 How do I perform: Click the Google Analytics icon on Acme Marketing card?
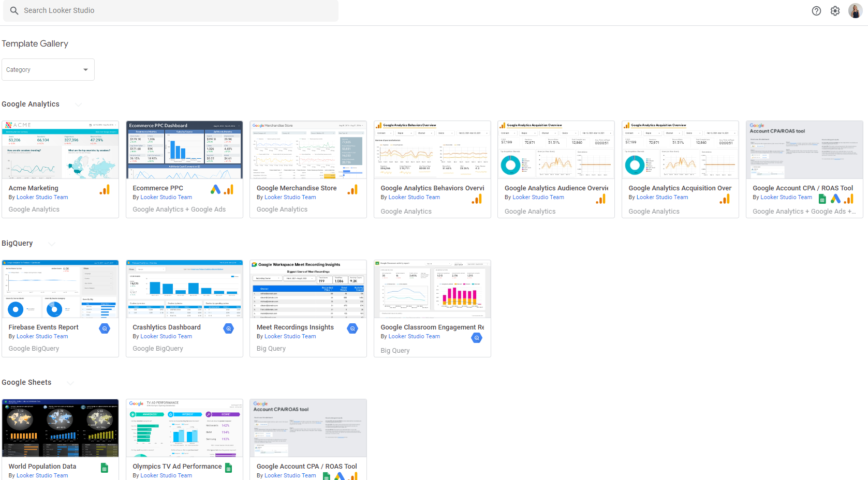(x=105, y=189)
